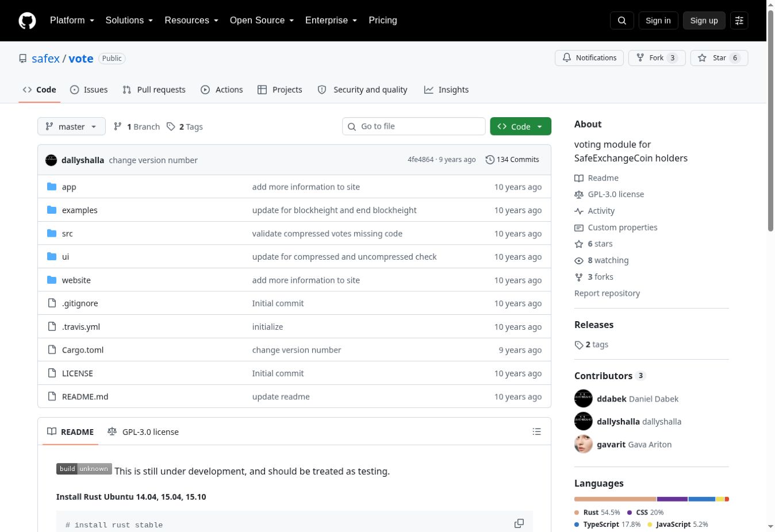
Task: Fork the repository
Action: pos(657,58)
